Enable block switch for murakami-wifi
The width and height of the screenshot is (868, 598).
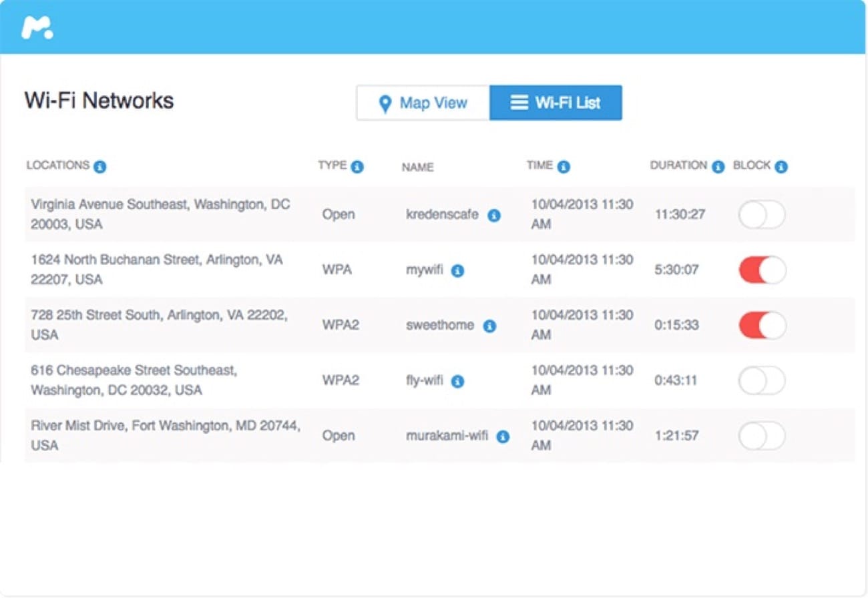tap(762, 436)
